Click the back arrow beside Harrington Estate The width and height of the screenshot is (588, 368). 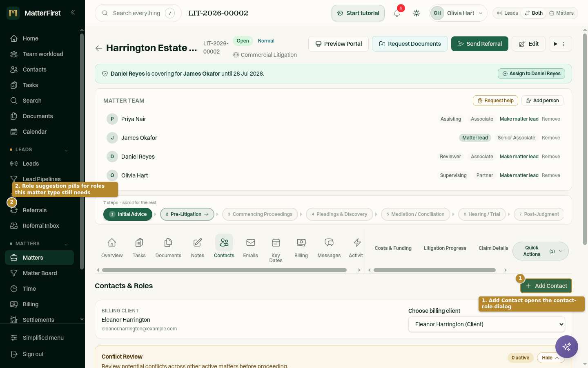[99, 48]
